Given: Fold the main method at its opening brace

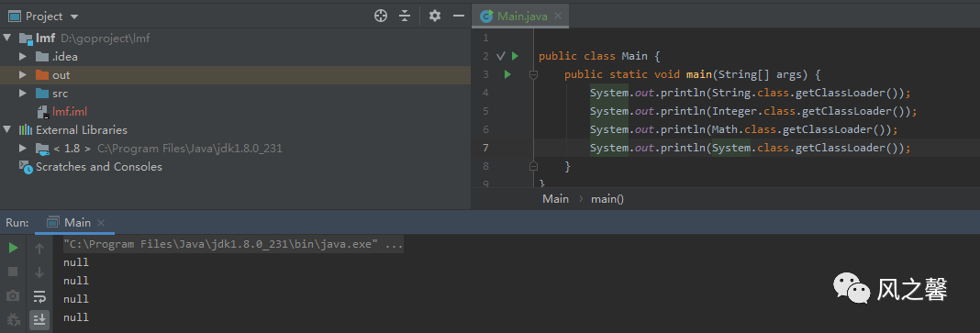Looking at the screenshot, I should pos(533,75).
